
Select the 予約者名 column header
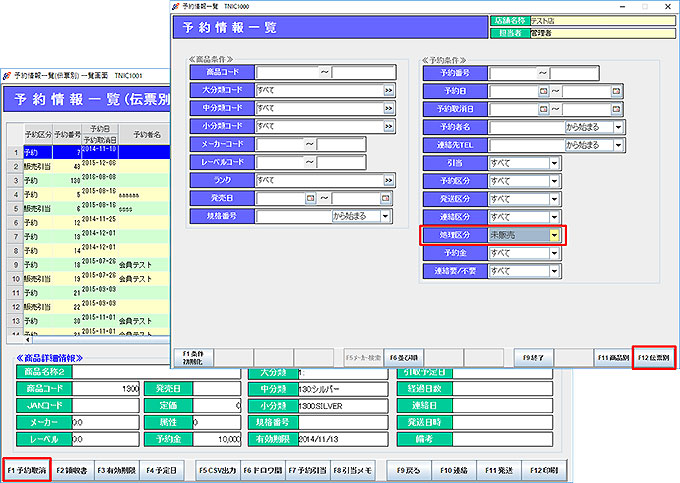(x=146, y=134)
